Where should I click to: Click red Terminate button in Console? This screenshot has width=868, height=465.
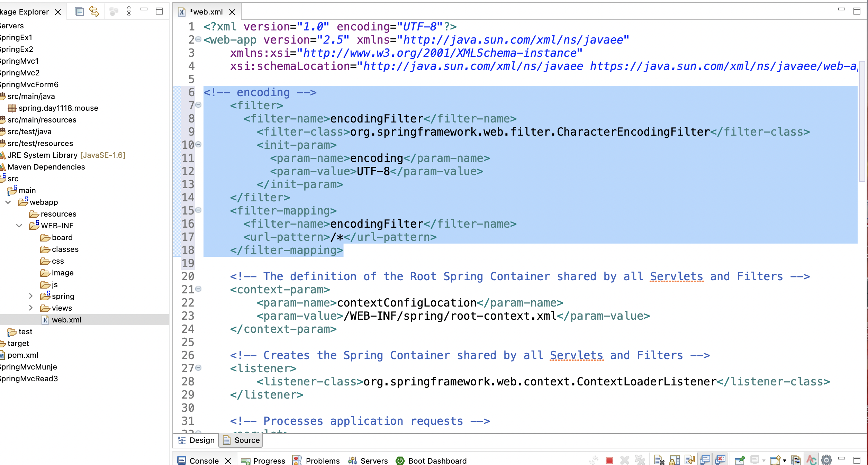609,460
